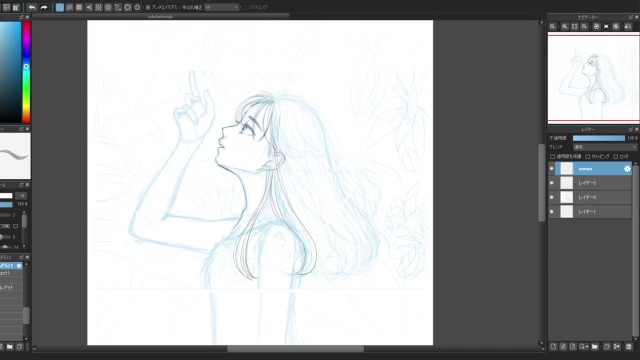Hide the bottom layer in list

point(551,211)
